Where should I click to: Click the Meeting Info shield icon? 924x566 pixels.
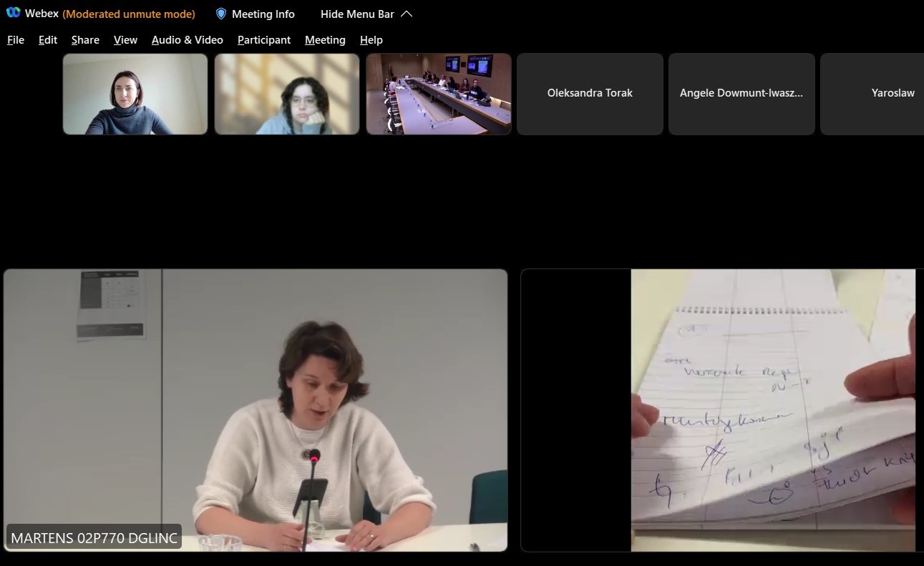pyautogui.click(x=221, y=14)
